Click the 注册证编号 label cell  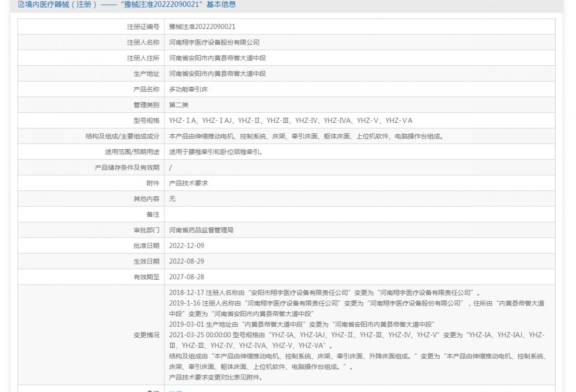pyautogui.click(x=91, y=27)
